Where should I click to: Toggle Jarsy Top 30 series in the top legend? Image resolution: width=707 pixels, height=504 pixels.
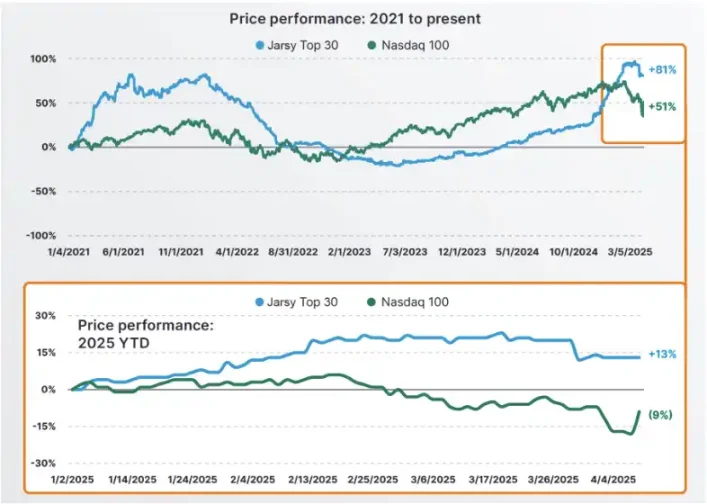(297, 46)
